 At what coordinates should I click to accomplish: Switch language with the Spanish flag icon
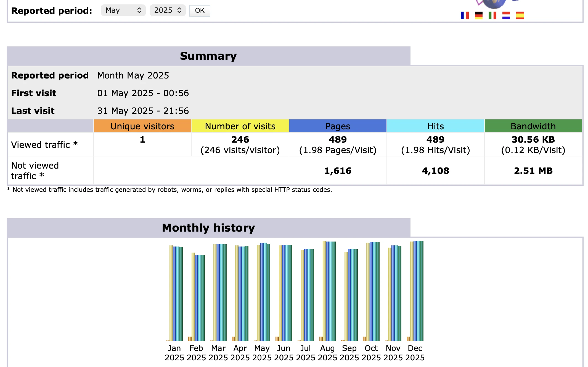tap(520, 15)
